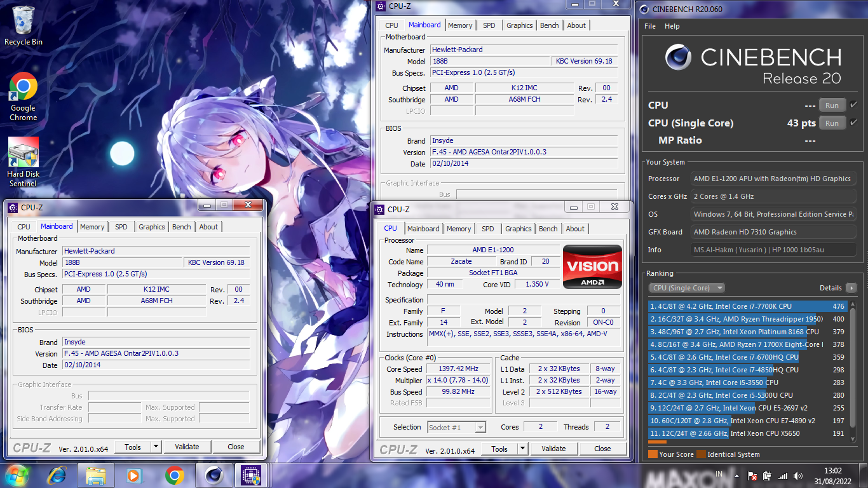868x488 pixels.
Task: Click the processor Name field AMD E1-1200
Action: tap(493, 250)
